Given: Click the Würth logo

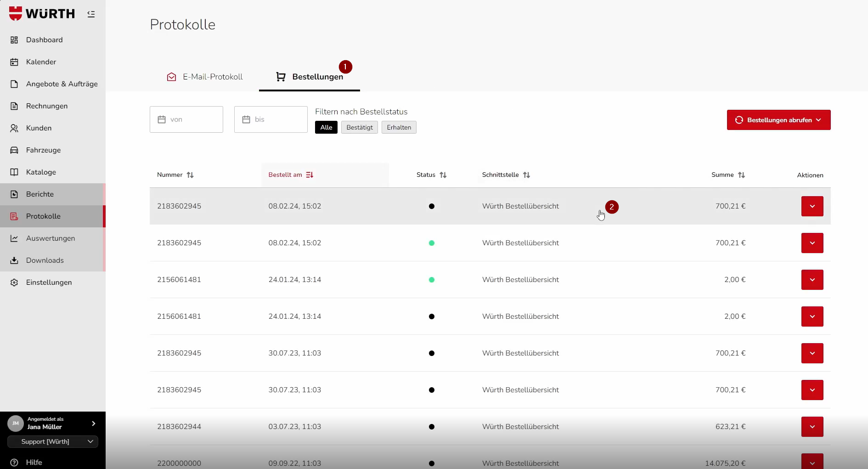Looking at the screenshot, I should (42, 14).
